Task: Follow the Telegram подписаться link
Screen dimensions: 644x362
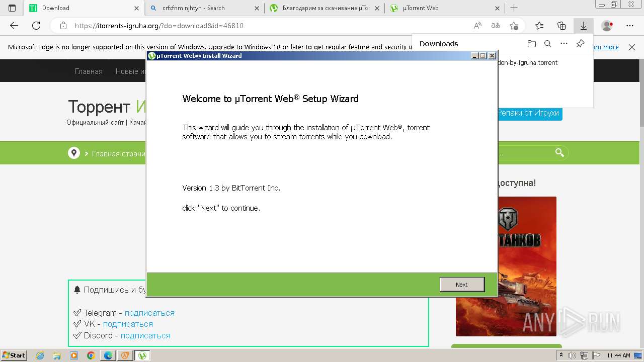Action: click(149, 313)
